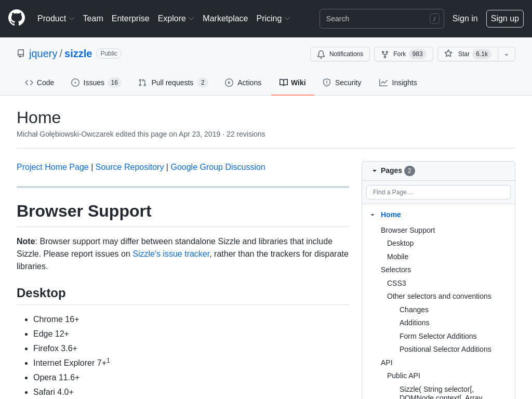Image resolution: width=532 pixels, height=399 pixels.
Task: Click the Fork button
Action: click(404, 54)
